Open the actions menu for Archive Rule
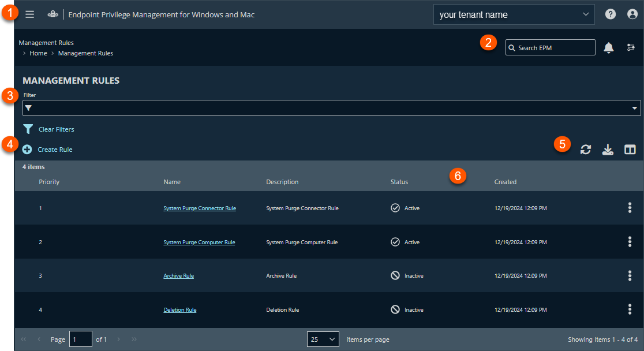Image resolution: width=644 pixels, height=351 pixels. 630,275
